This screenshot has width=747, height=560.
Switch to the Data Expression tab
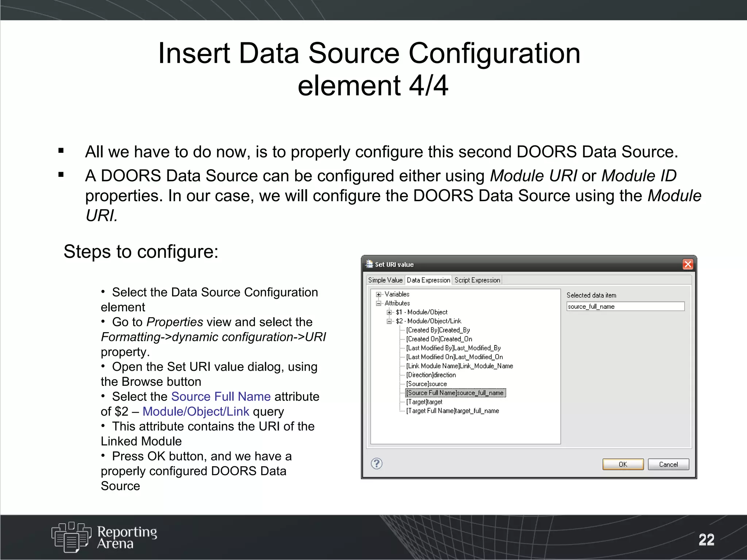[429, 280]
